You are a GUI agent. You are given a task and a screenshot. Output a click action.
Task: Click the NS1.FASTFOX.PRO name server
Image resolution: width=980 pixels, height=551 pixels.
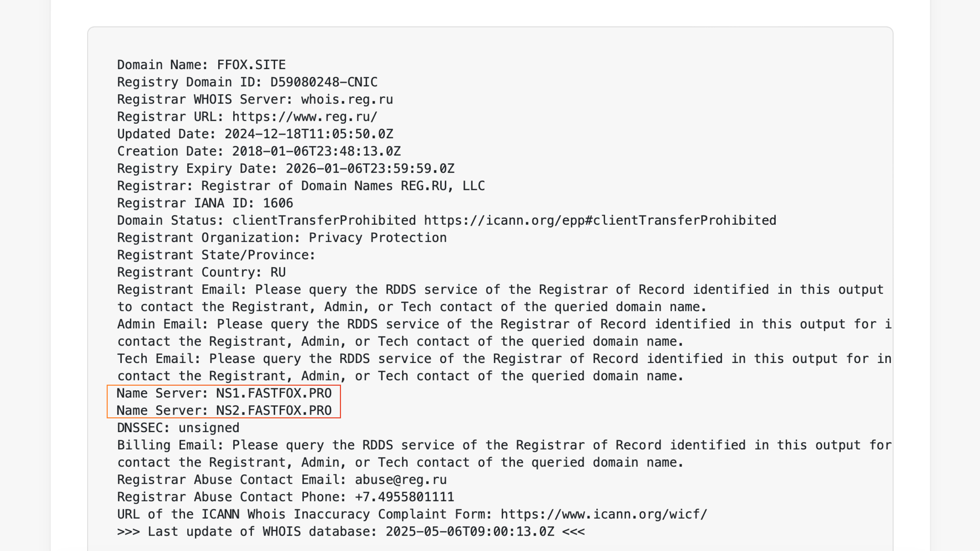(x=274, y=393)
